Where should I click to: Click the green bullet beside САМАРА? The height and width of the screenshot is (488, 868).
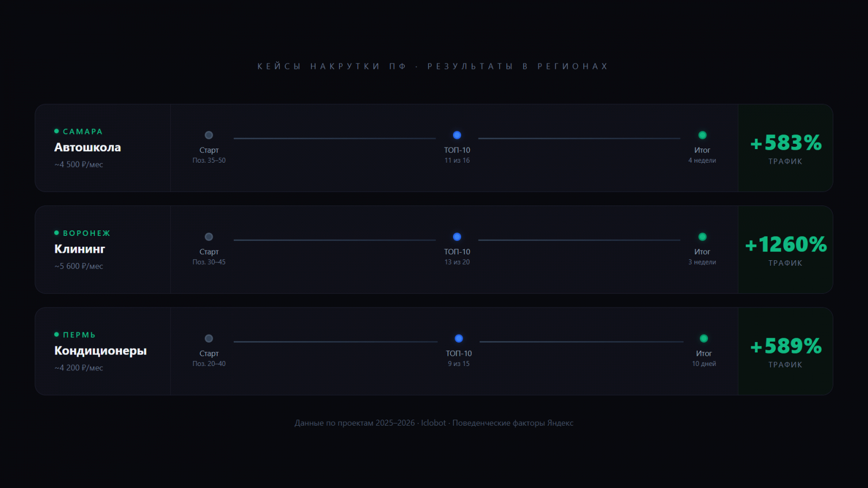[56, 131]
